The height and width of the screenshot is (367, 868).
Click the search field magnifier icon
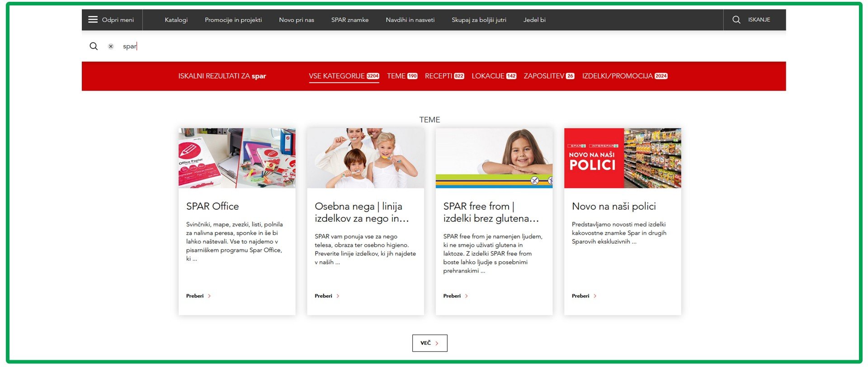tap(94, 46)
